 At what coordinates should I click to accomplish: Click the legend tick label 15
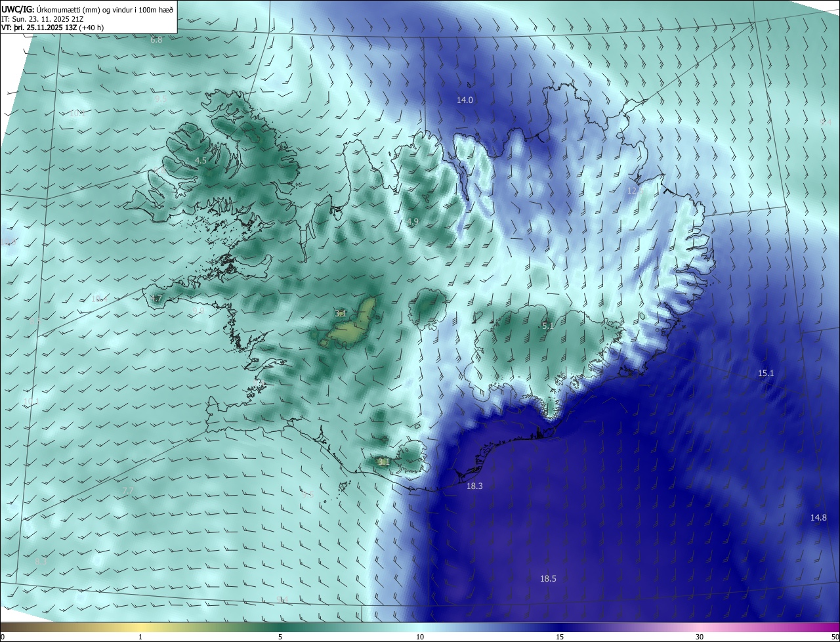pos(560,637)
